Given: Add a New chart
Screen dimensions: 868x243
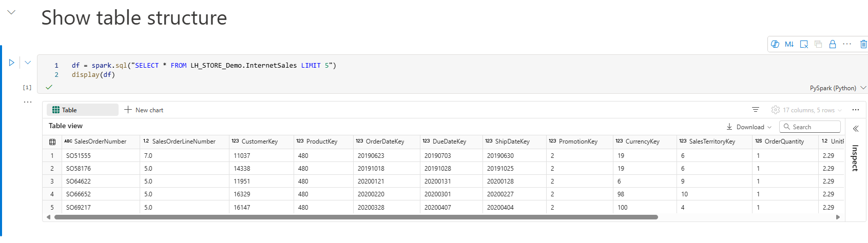Looking at the screenshot, I should [x=144, y=110].
